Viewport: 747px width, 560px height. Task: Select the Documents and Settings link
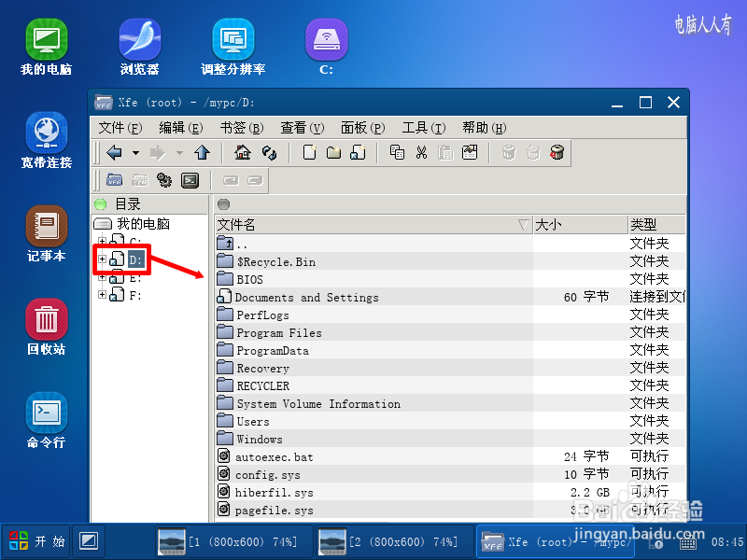[307, 298]
